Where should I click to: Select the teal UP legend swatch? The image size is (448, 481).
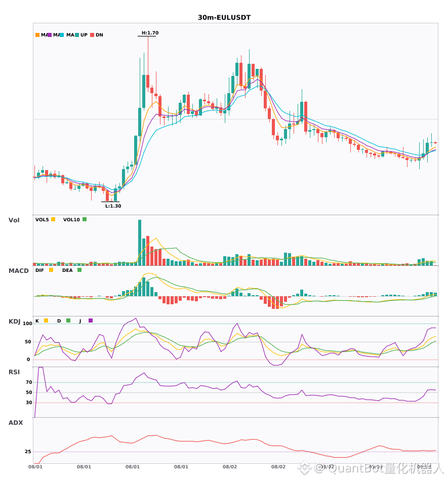(x=77, y=35)
